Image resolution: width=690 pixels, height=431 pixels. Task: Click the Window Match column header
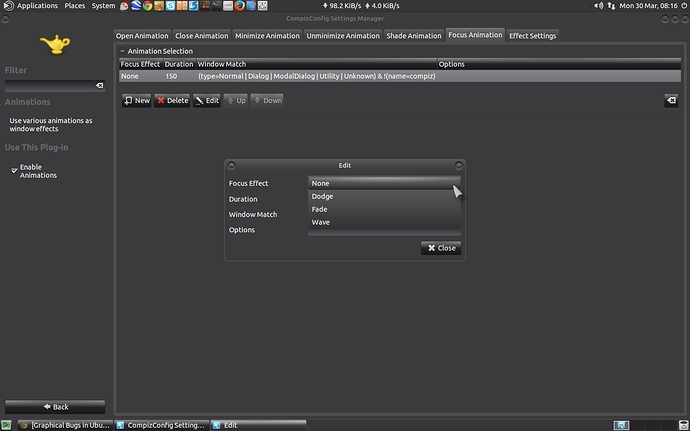[x=316, y=64]
